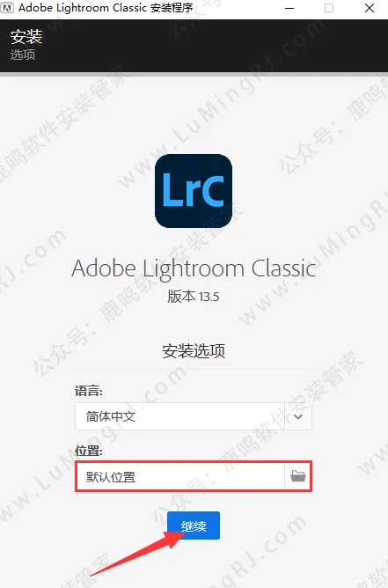
Task: Open the 简体中文 language combo box
Action: [x=194, y=416]
